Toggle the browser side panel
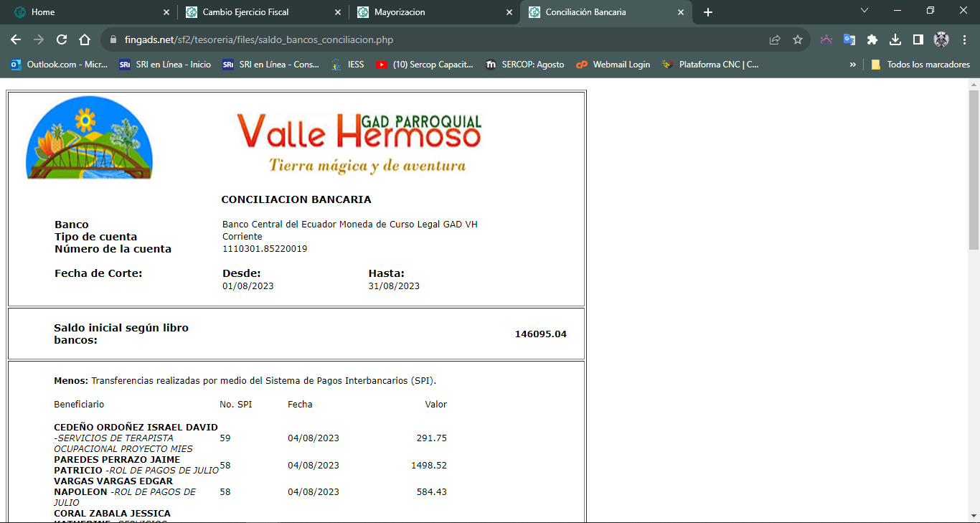Viewport: 980px width, 523px height. (x=918, y=39)
